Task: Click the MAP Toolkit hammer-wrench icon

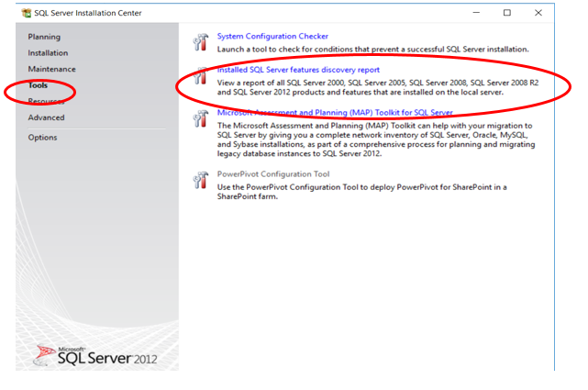Action: tap(201, 118)
